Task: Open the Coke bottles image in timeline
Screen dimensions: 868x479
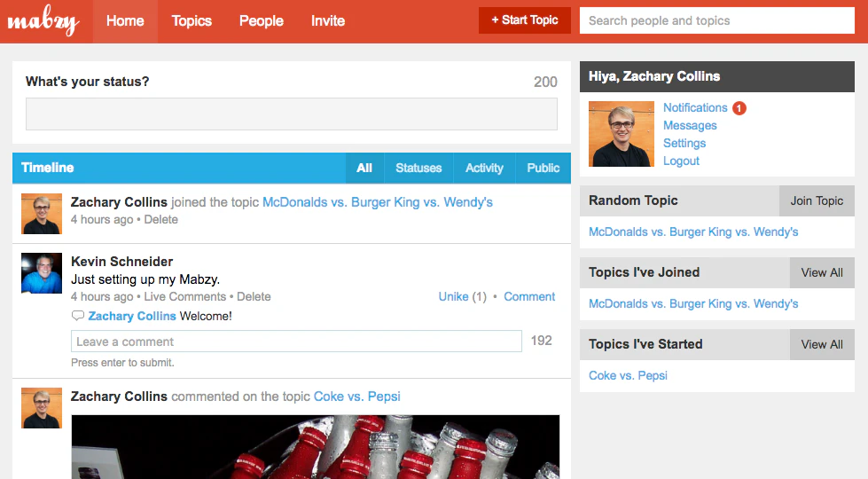Action: (316, 447)
